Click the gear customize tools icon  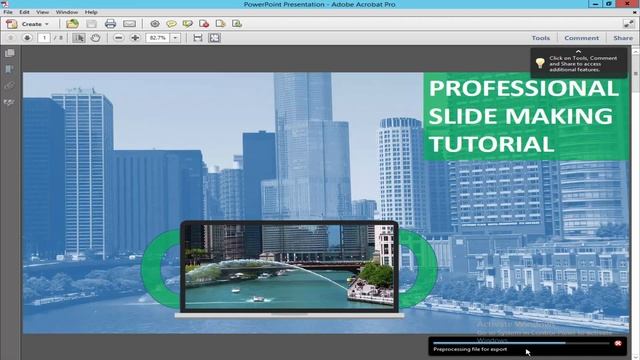tap(155, 24)
